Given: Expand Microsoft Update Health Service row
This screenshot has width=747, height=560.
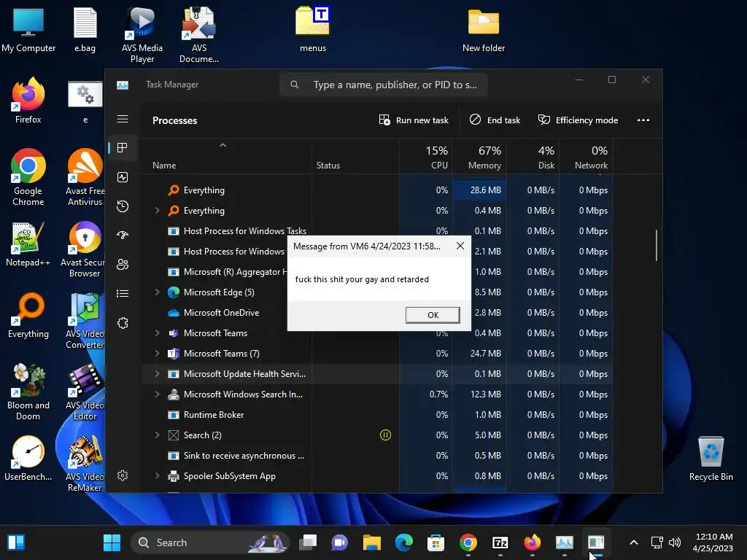Looking at the screenshot, I should click(157, 374).
